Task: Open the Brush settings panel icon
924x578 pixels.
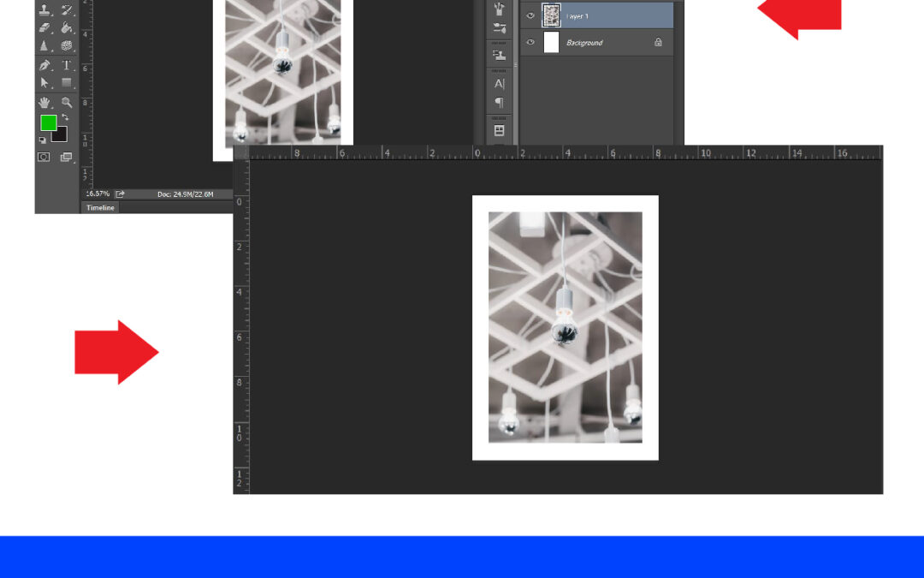Action: [499, 27]
